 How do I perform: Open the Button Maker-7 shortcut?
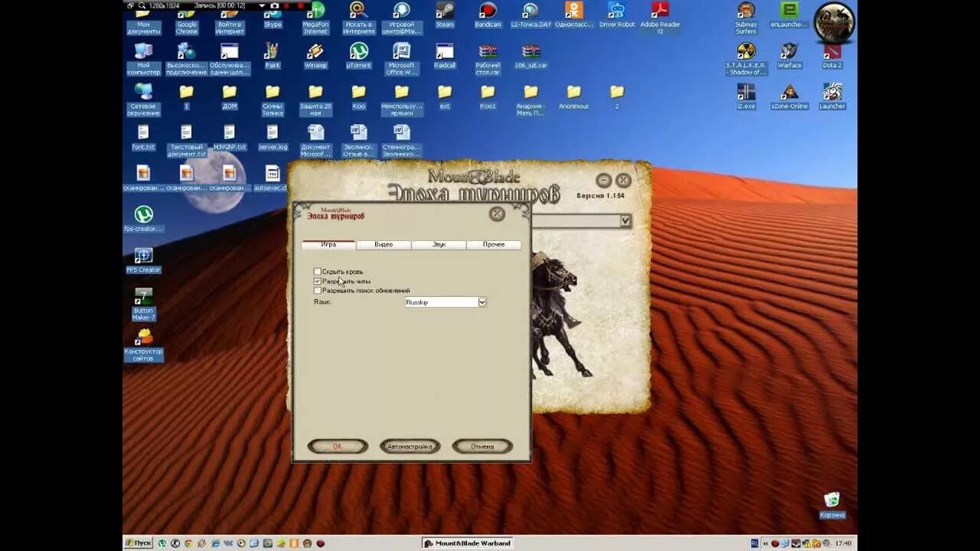143,305
